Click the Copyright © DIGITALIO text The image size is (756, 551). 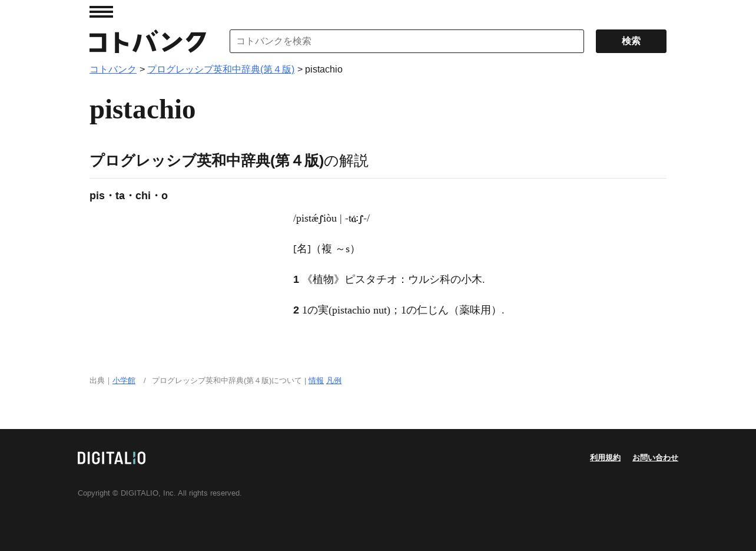(160, 493)
